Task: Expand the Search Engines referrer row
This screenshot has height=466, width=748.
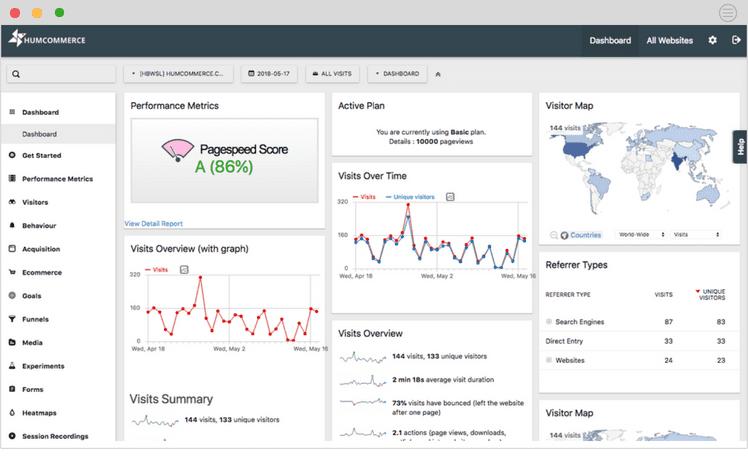Action: [x=549, y=322]
